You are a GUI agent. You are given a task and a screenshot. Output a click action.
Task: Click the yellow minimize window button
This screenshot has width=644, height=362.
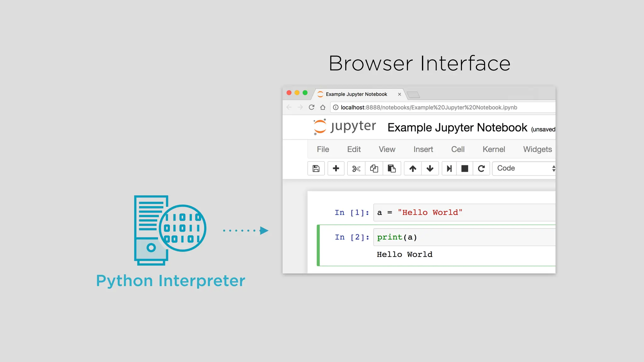coord(297,93)
